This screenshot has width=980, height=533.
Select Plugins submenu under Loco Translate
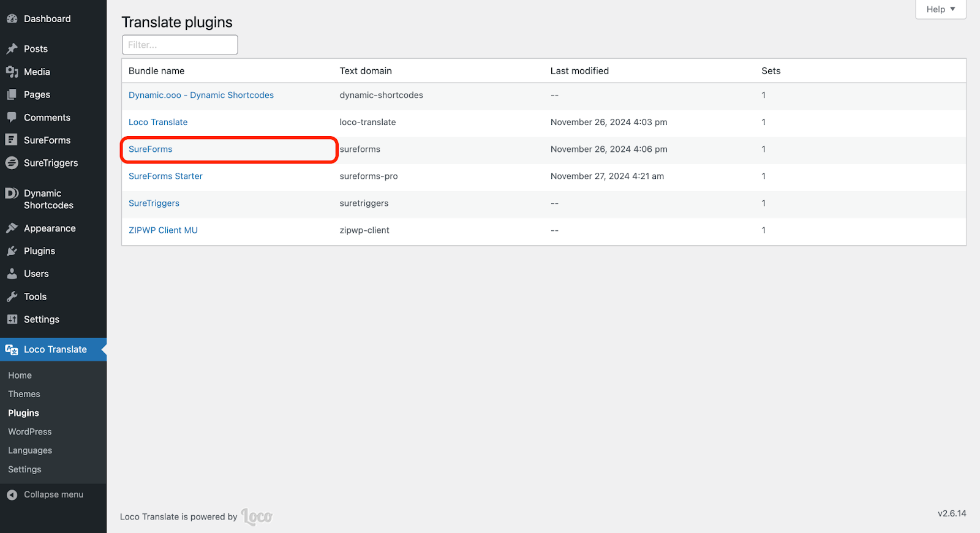pos(23,413)
